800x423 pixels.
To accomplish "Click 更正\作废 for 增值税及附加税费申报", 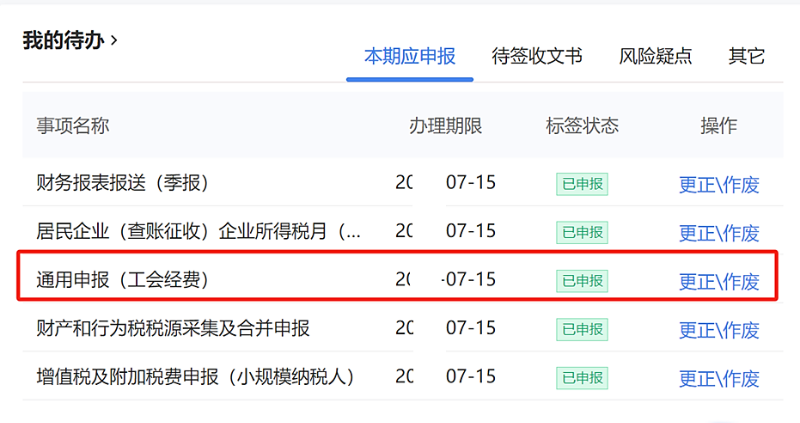I will click(x=719, y=379).
